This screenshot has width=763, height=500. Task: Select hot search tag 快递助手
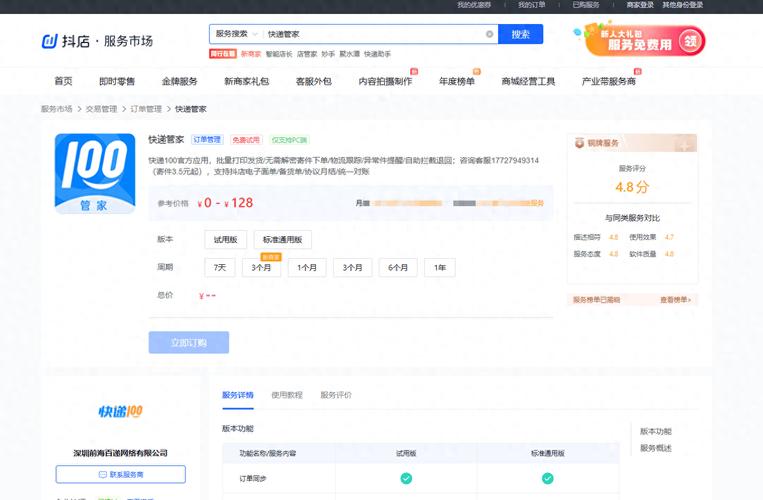coord(377,54)
